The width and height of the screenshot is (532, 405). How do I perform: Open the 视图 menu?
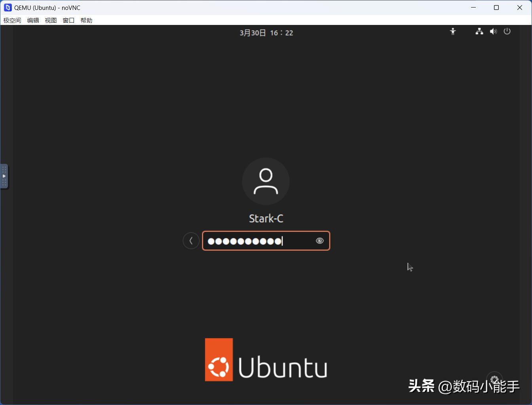pyautogui.click(x=51, y=20)
